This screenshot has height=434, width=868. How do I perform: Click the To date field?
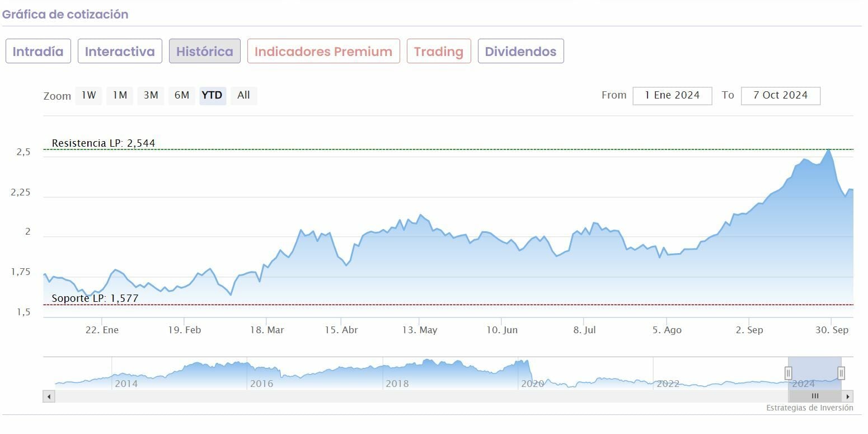pos(780,96)
